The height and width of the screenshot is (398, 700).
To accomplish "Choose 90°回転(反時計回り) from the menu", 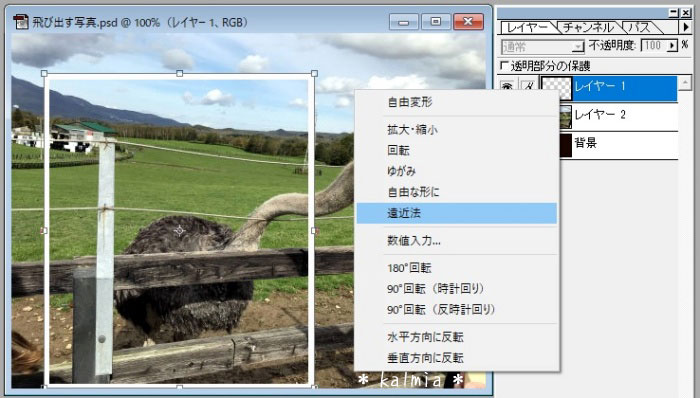I will click(x=457, y=309).
